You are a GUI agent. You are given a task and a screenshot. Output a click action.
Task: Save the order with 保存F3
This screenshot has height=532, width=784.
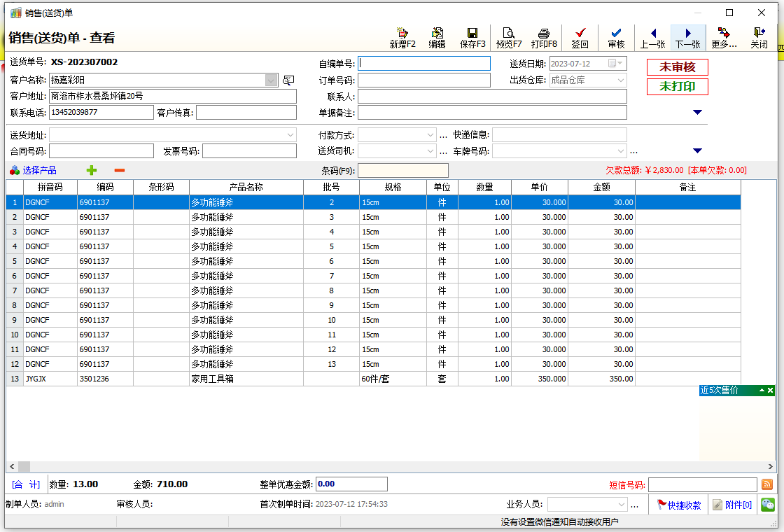pos(472,38)
